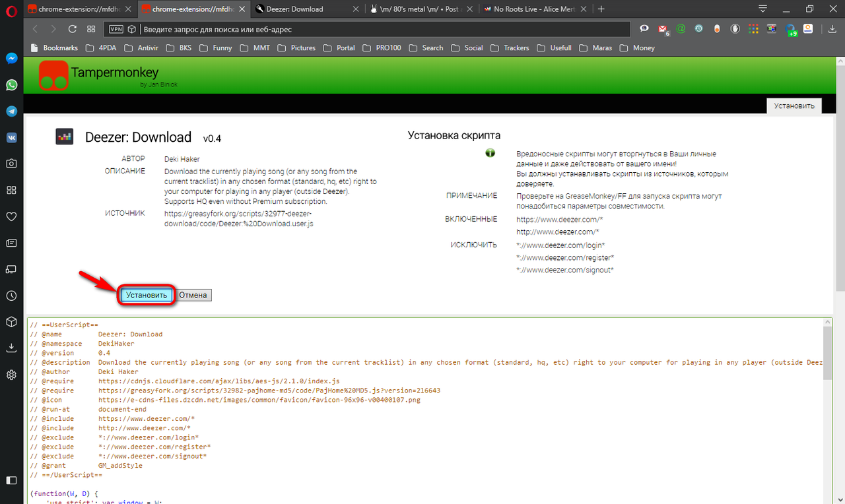Screen dimensions: 845x504
Task: Click the greasyfork.org source URL text
Action: [x=238, y=218]
